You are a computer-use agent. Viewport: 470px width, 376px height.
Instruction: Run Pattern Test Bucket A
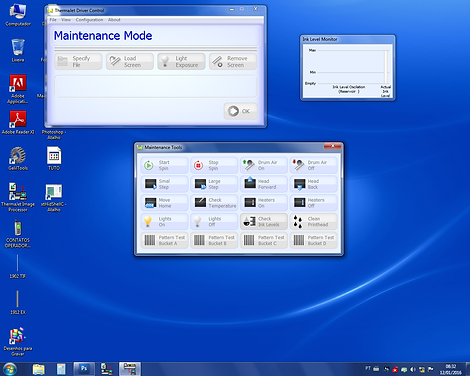[x=164, y=240]
